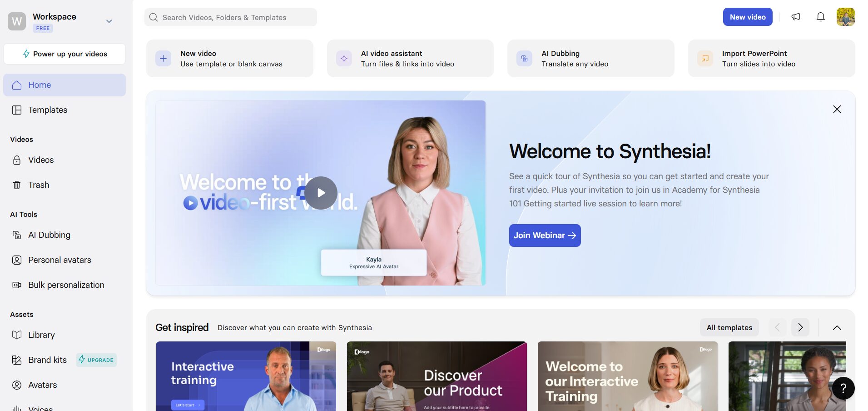Open Bulk personalization in sidebar
This screenshot has width=868, height=411.
[x=64, y=285]
